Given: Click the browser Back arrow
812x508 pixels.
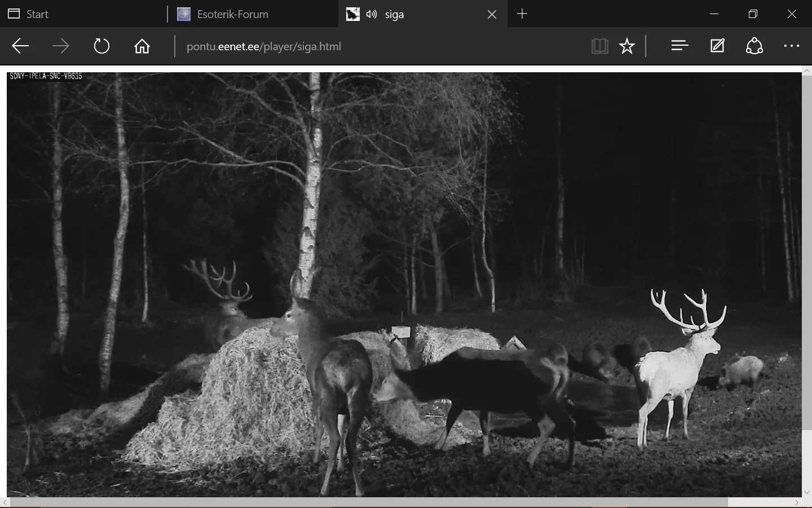Looking at the screenshot, I should point(20,46).
